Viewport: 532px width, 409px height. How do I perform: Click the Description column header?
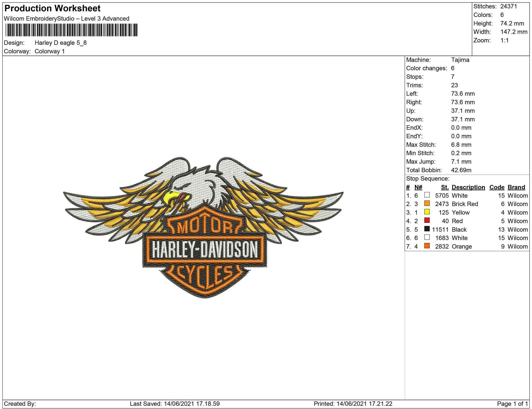coord(468,187)
